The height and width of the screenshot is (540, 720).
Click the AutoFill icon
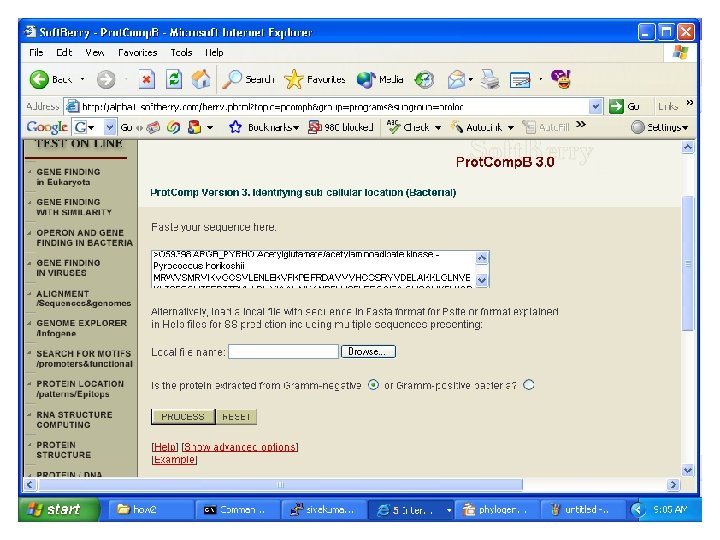529,127
